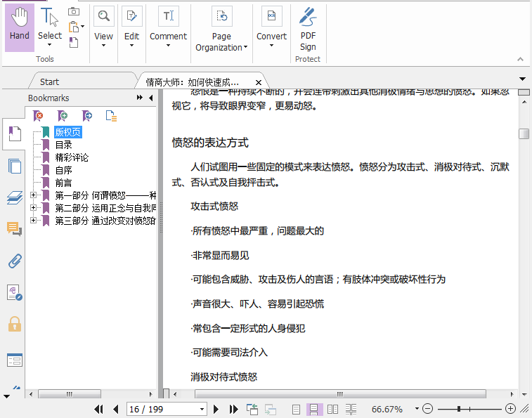Go to the next page

pos(216,409)
